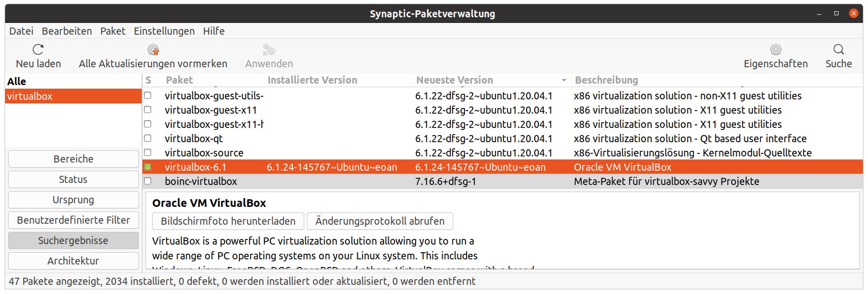Select the virtualbox-6.1 package name

tap(195, 167)
